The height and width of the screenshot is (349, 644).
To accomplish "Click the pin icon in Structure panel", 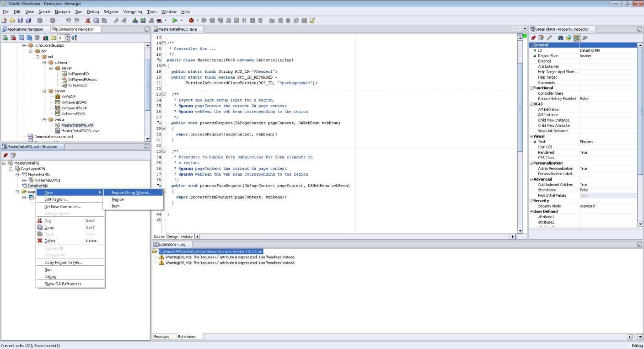I will (5, 155).
